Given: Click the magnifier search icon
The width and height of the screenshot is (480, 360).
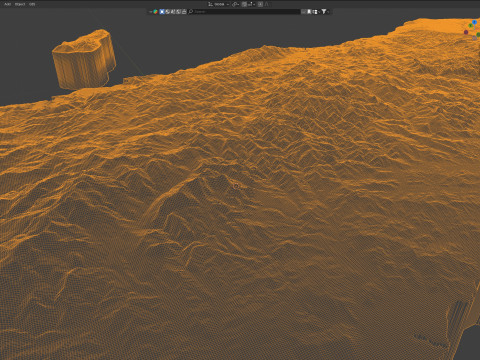Looking at the screenshot, I should click(x=191, y=12).
